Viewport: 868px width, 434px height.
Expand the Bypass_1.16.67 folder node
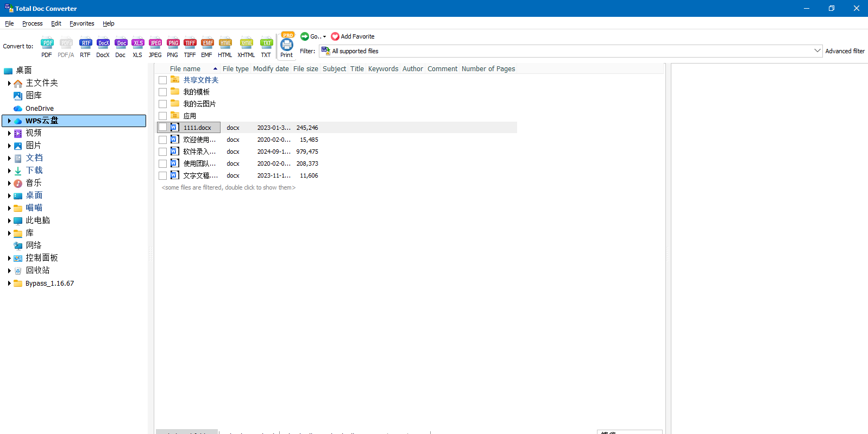[9, 284]
